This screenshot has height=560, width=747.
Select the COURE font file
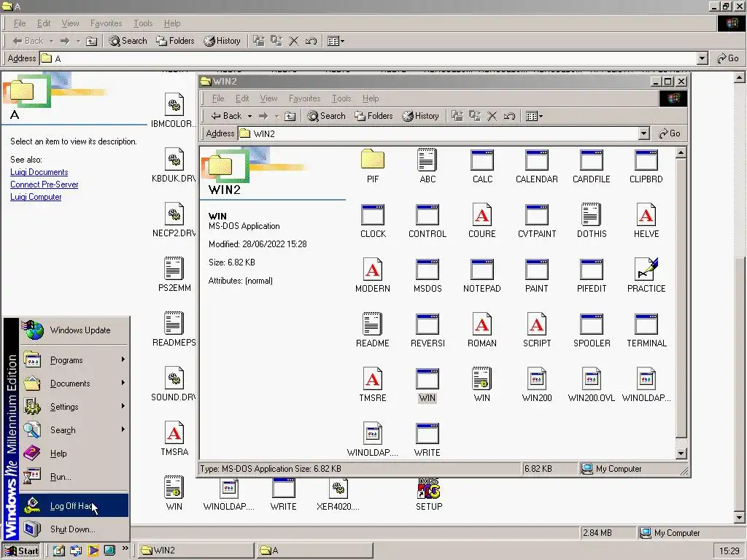point(482,215)
